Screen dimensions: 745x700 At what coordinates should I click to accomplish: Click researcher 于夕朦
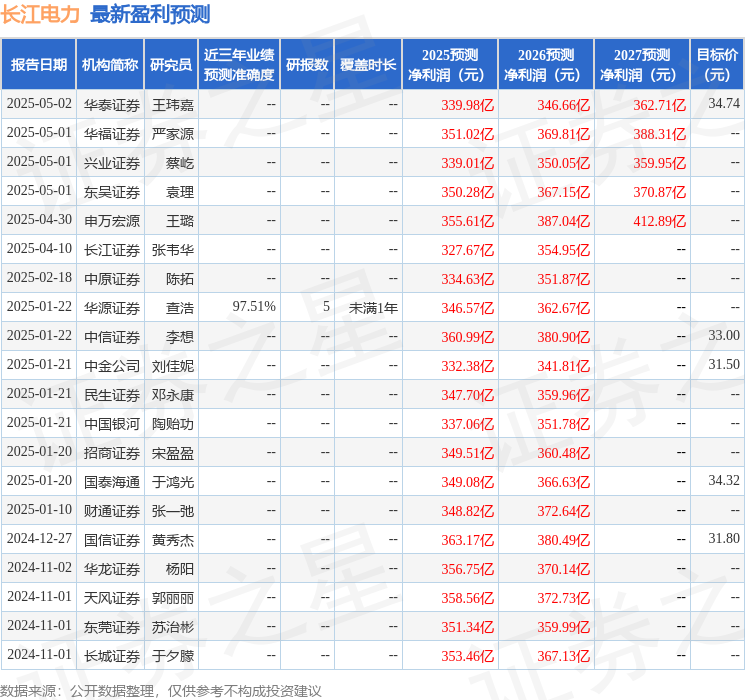173,656
